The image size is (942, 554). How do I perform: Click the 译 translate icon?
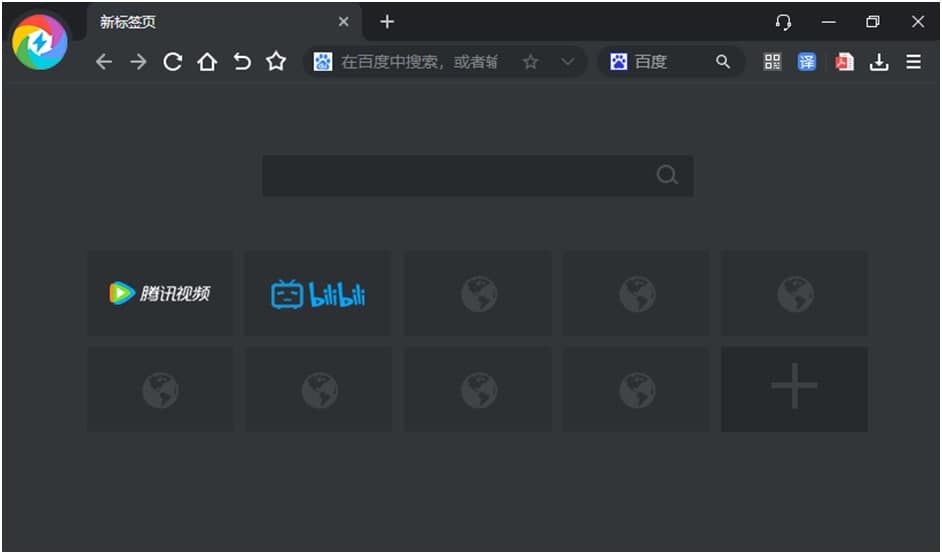click(807, 61)
